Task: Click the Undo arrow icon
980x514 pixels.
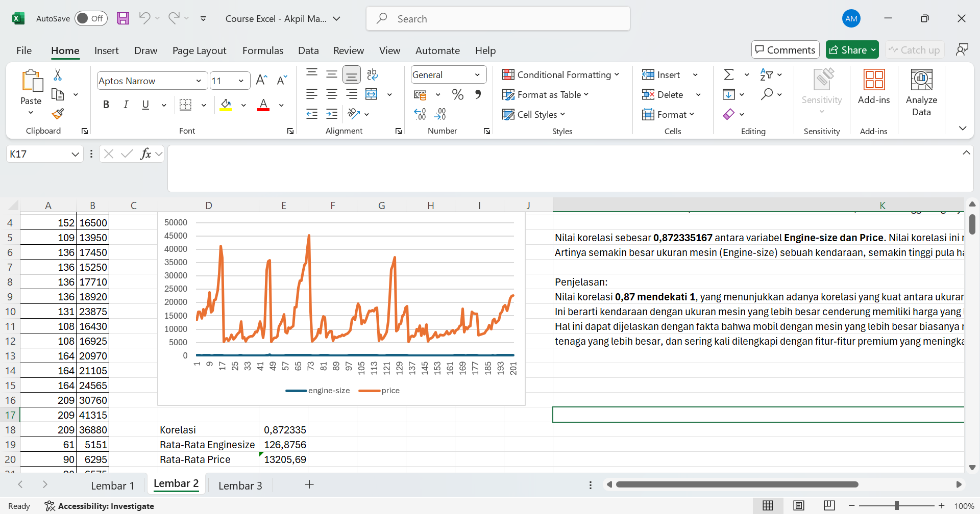Action: click(x=144, y=18)
